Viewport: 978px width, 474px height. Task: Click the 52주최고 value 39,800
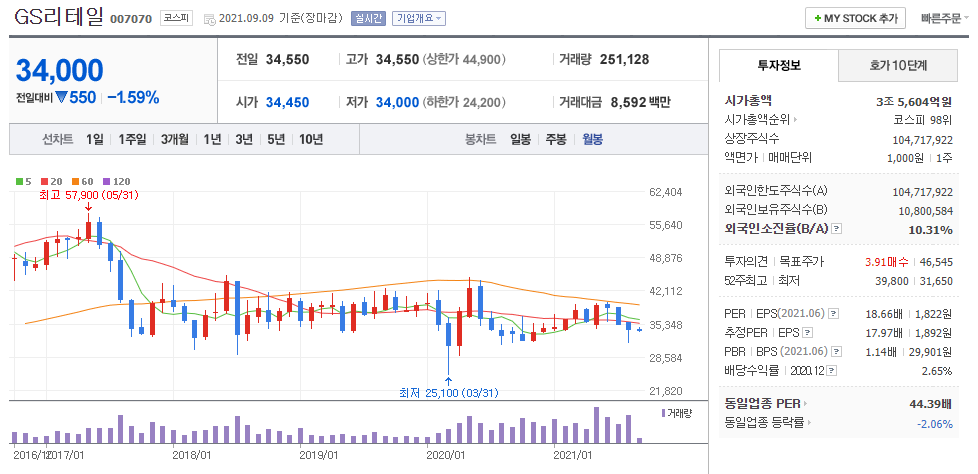(891, 281)
